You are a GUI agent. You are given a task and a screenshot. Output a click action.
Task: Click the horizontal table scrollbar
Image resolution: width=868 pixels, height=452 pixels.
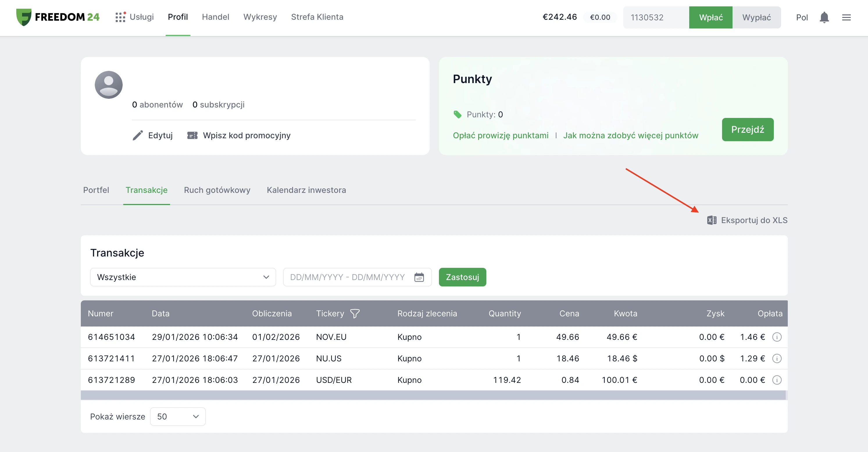point(433,395)
